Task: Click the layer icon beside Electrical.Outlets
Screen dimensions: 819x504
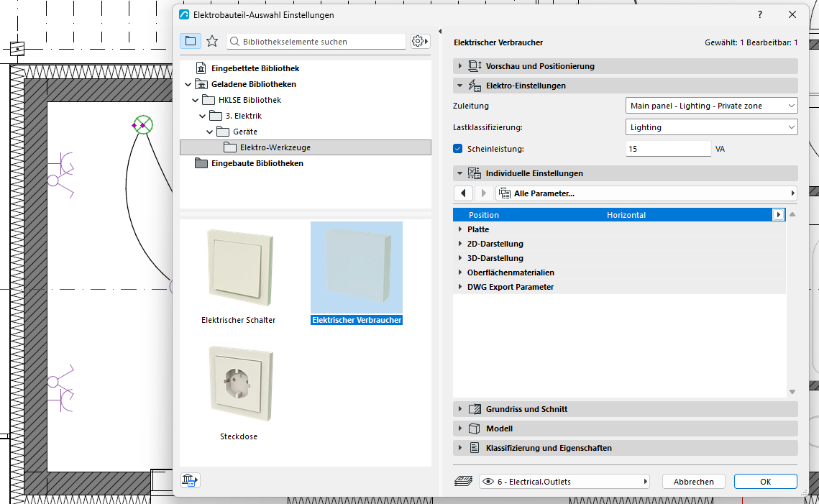Action: coord(463,482)
